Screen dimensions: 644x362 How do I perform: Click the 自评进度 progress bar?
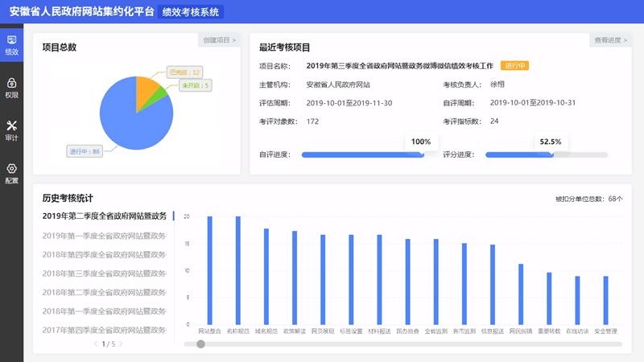click(x=363, y=154)
